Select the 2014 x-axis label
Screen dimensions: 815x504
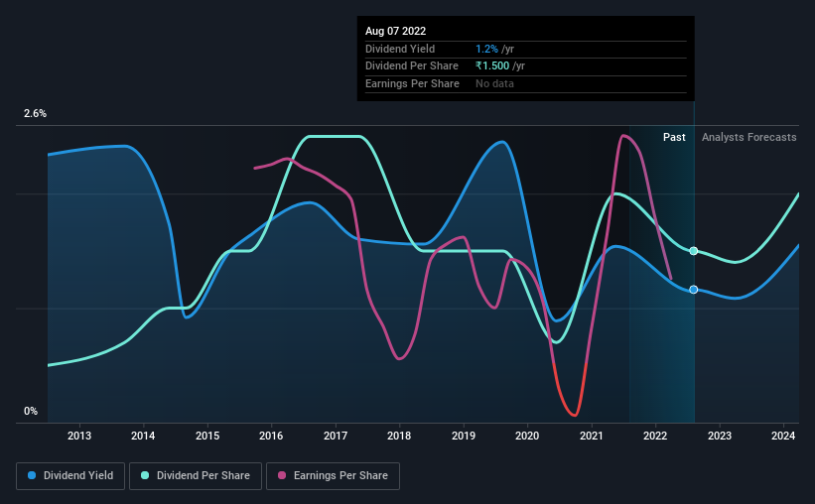click(143, 436)
